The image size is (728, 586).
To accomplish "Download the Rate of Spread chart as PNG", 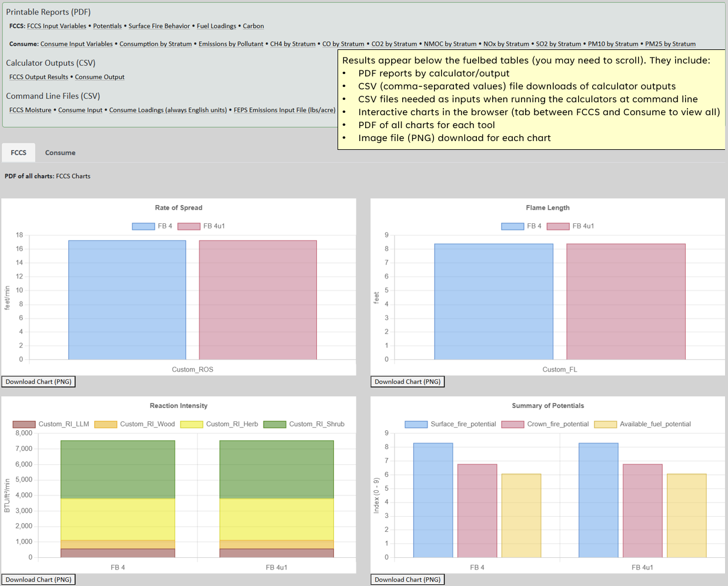I will point(38,381).
